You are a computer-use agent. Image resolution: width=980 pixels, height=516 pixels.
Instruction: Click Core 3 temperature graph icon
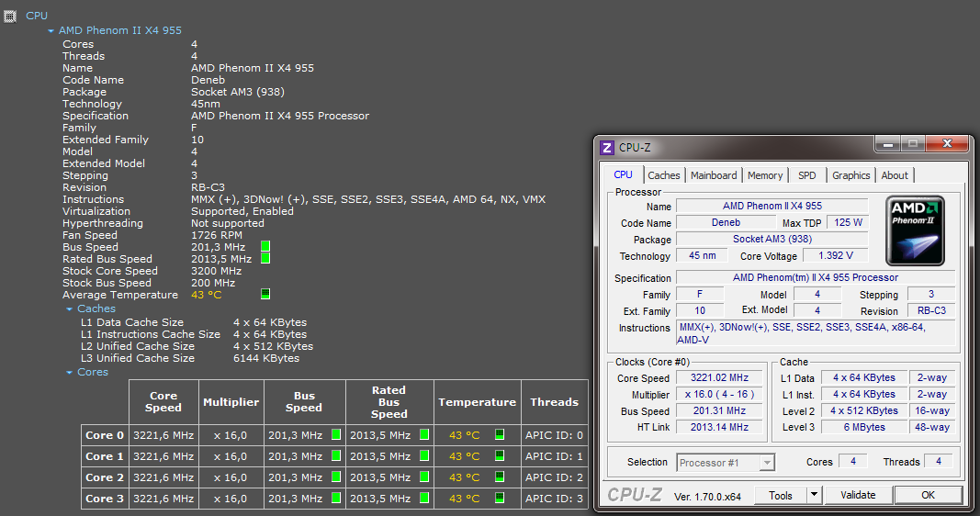(500, 498)
